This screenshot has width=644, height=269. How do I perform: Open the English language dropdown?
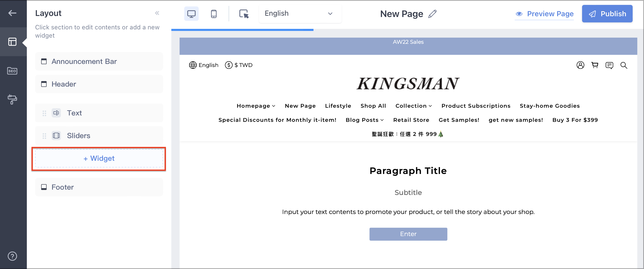click(300, 13)
